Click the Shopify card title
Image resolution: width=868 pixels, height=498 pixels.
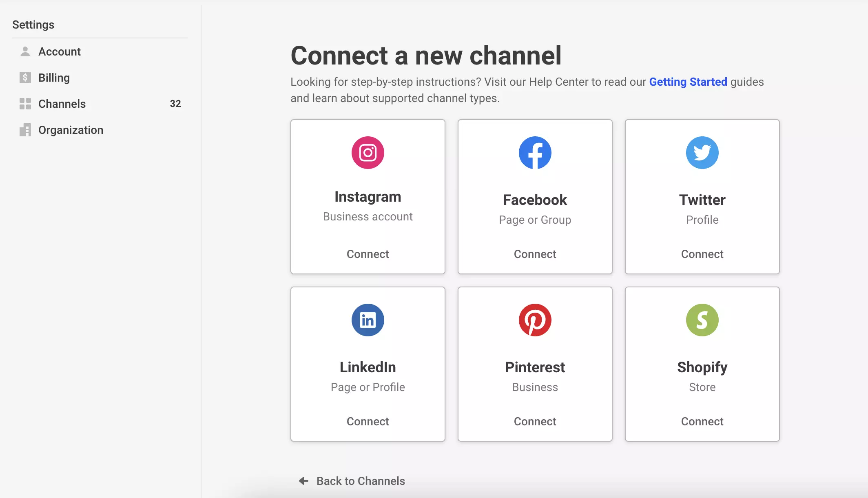pyautogui.click(x=702, y=368)
